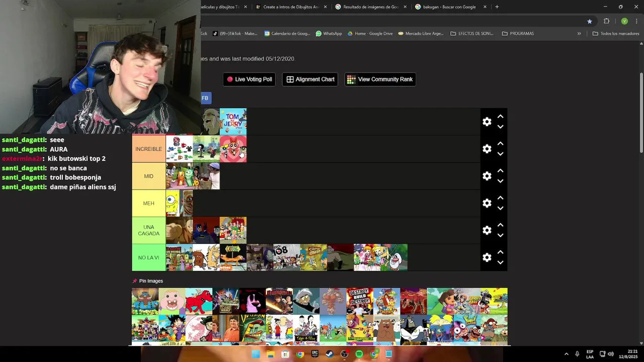644x362 pixels.
Task: Move NO LA VI tier row down
Action: pyautogui.click(x=501, y=263)
